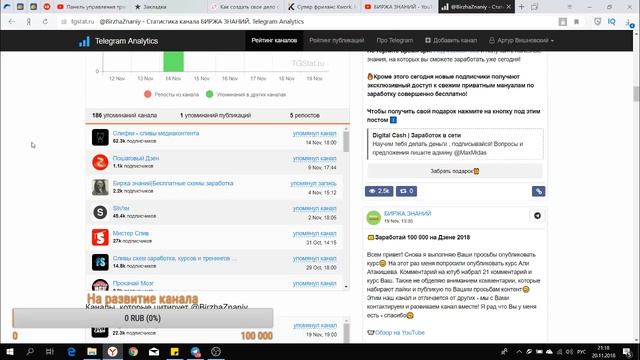
Task: Click the Слифки channel avatar
Action: tap(100, 137)
